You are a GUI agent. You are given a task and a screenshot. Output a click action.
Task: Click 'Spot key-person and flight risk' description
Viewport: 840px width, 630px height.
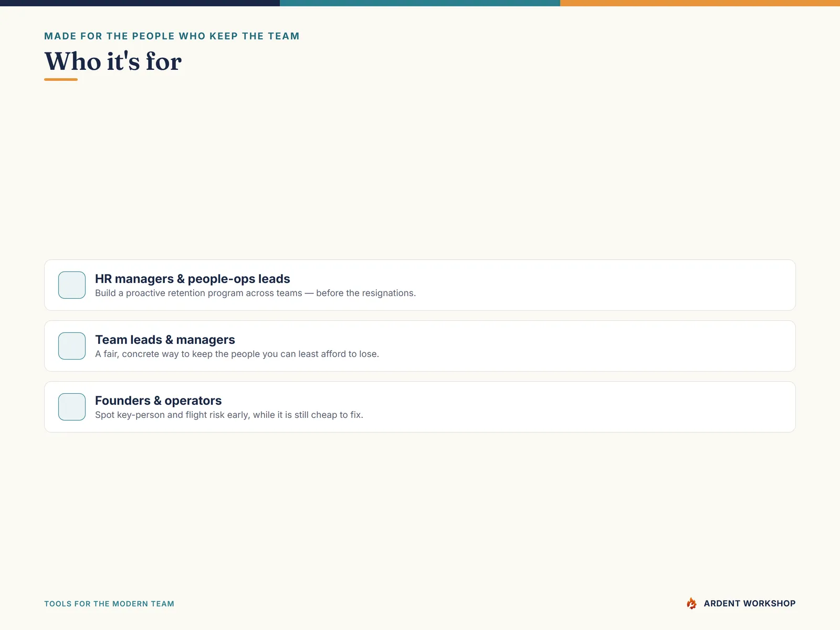point(229,415)
